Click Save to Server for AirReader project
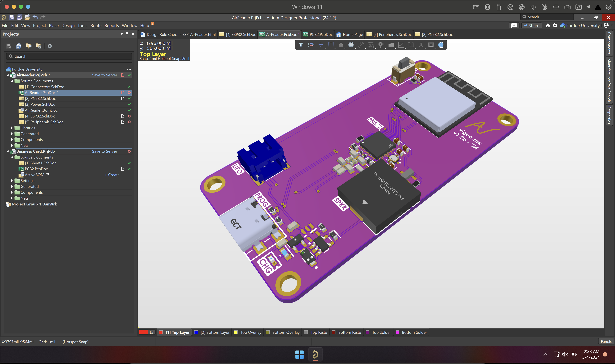Screen dimensions: 615x364 104,74
